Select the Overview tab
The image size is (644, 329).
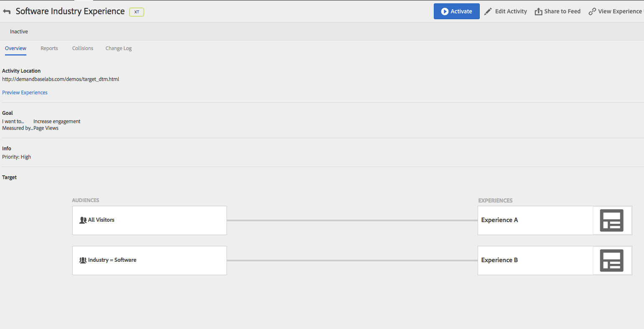tap(16, 48)
